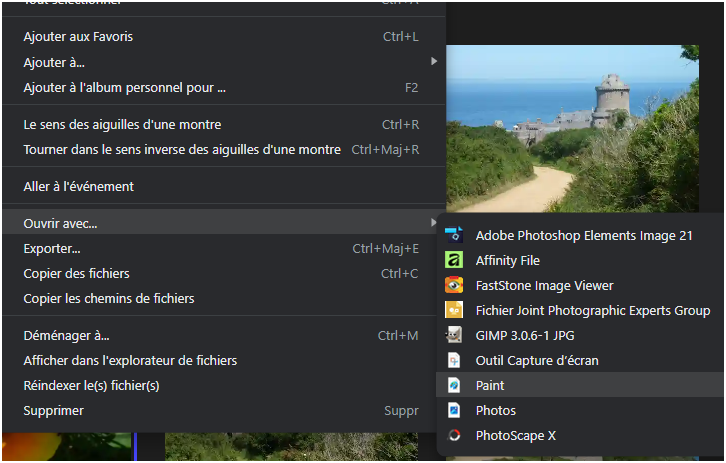Select 'Copier les chemins de fichiers'
Viewport: 726px width, 463px height.
click(x=109, y=298)
